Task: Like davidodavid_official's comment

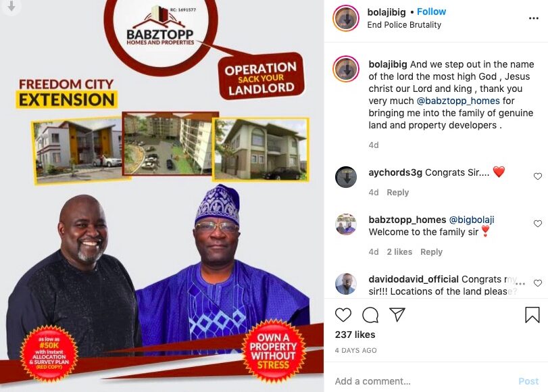Action: pos(537,283)
